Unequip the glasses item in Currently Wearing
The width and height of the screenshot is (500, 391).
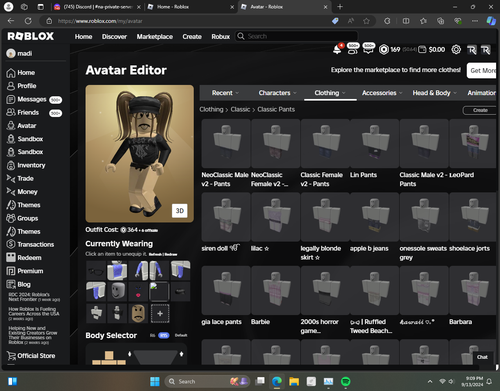tap(96, 271)
